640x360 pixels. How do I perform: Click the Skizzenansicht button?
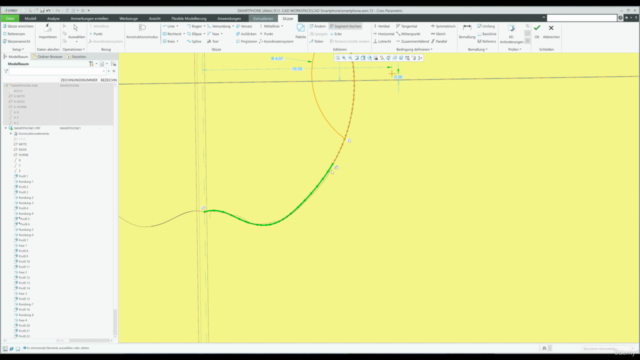[x=17, y=41]
